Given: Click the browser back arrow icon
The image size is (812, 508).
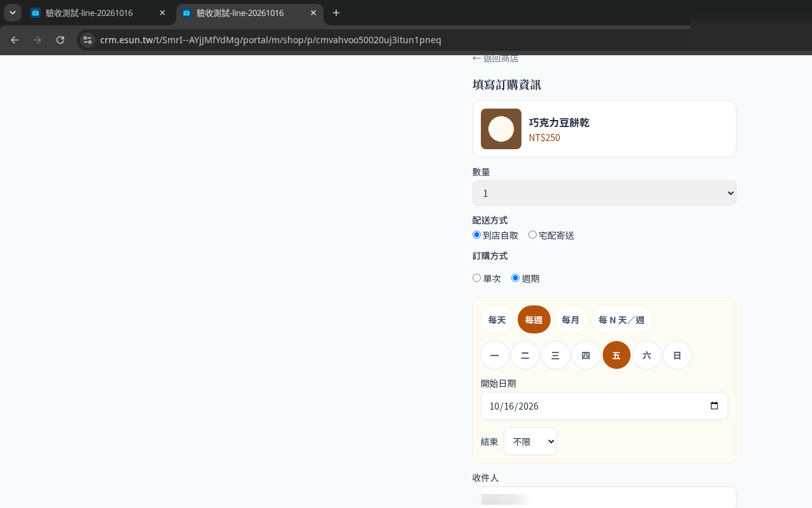Looking at the screenshot, I should click(15, 40).
